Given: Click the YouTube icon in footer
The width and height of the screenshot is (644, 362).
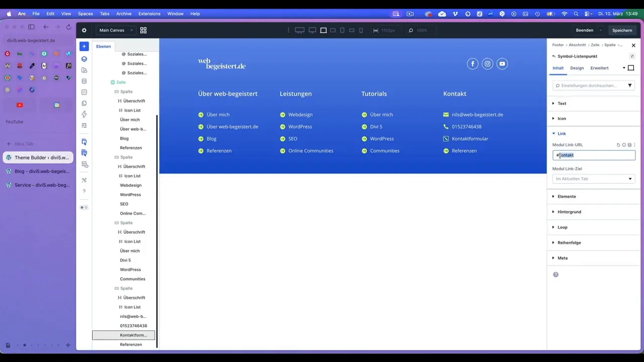Looking at the screenshot, I should coord(502,63).
